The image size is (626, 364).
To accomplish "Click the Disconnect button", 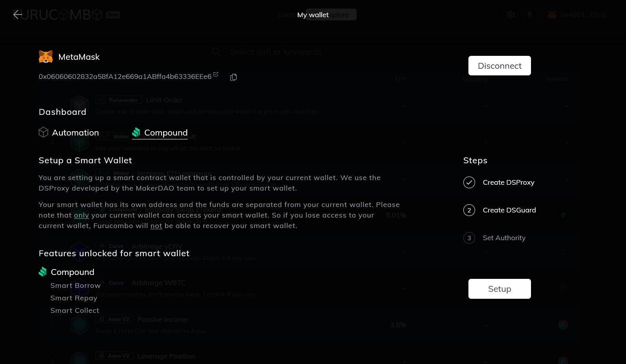I will 500,66.
